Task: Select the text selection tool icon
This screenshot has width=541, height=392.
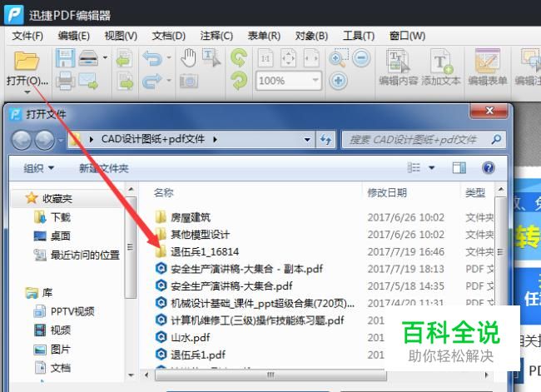Action: point(211,57)
